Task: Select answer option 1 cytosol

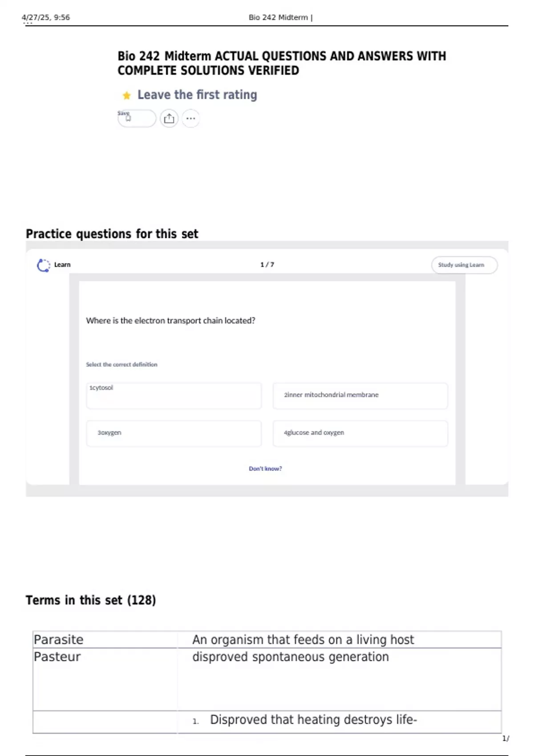Action: click(174, 395)
